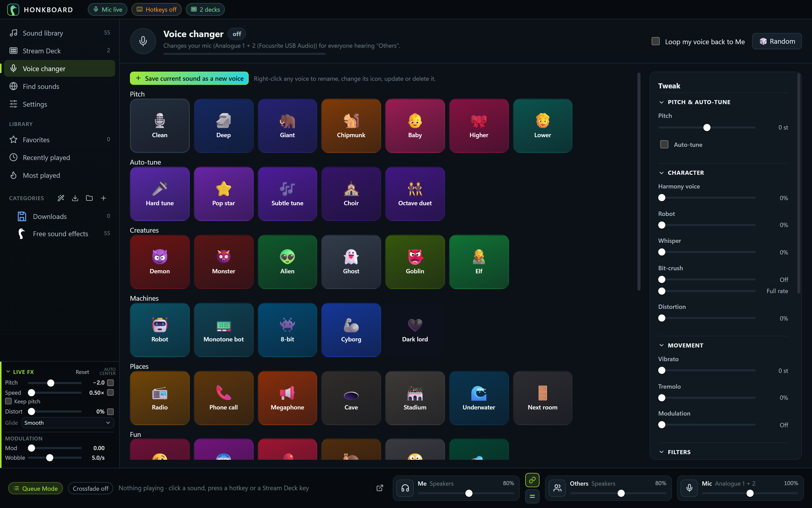
Task: Choose the Ghost voice preset
Action: click(351, 262)
